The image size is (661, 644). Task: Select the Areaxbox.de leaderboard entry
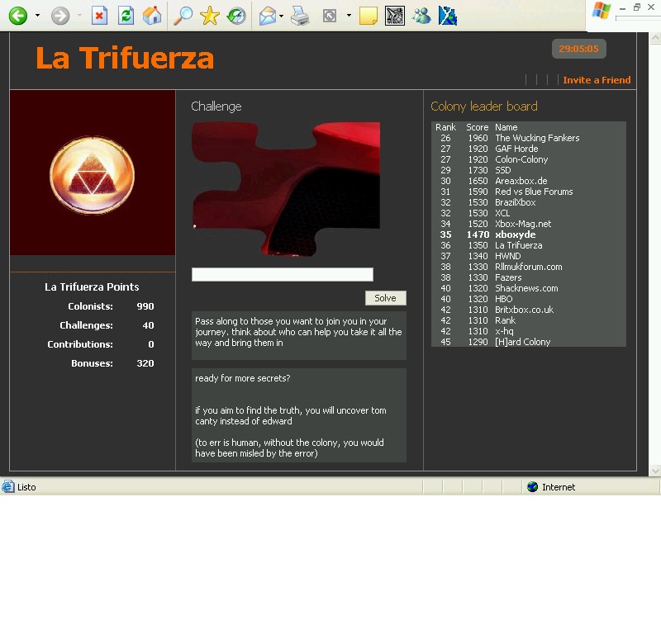[529, 181]
